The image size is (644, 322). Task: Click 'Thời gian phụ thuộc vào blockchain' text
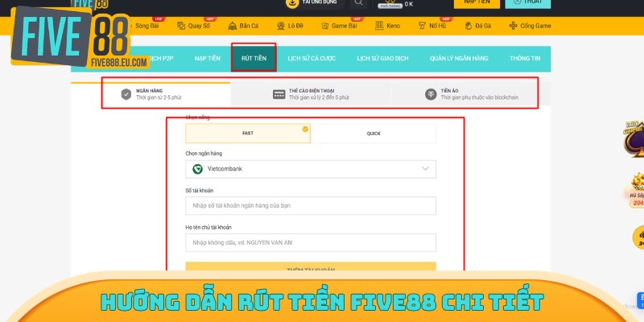tap(479, 97)
